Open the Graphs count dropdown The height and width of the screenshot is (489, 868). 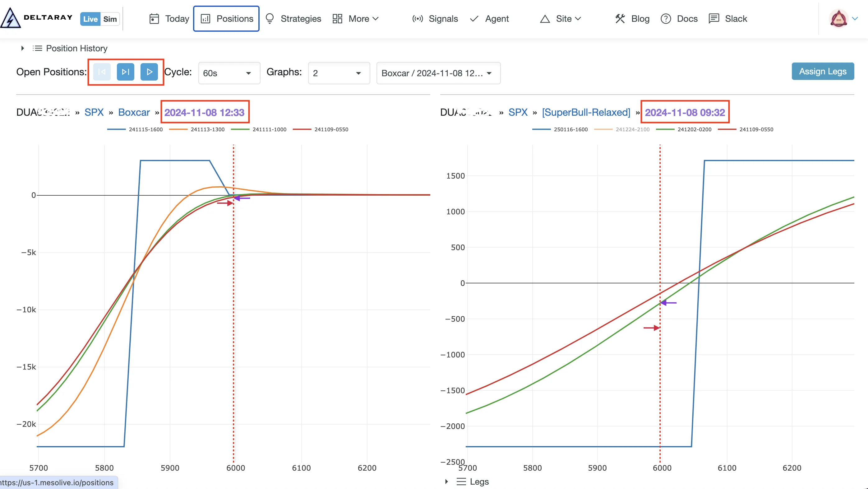(338, 73)
